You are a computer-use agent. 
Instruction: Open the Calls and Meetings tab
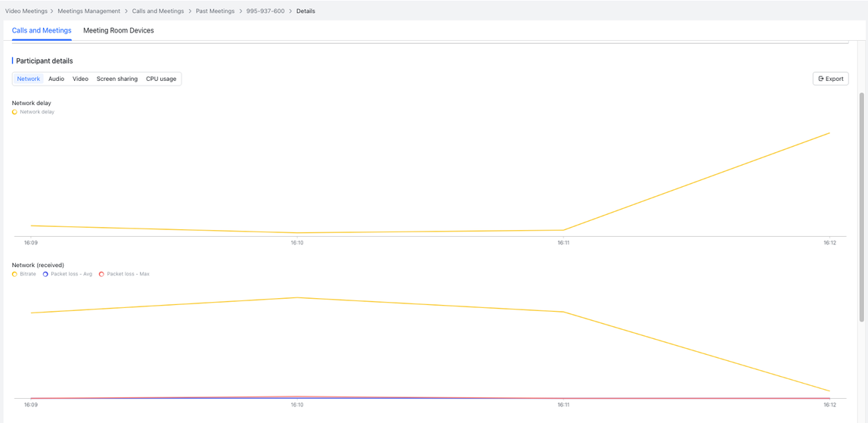coord(42,30)
